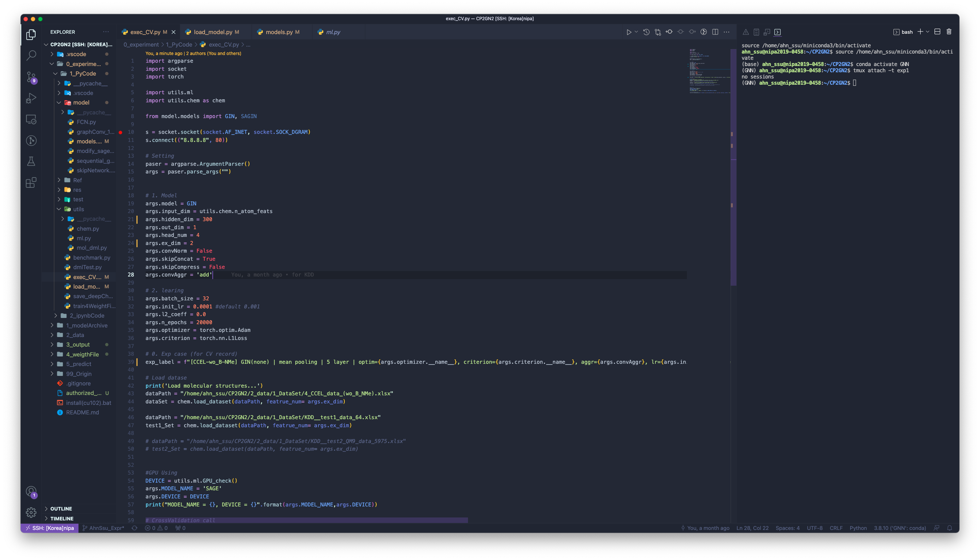Open errors and warnings count in status bar
980x560 pixels.
(156, 528)
